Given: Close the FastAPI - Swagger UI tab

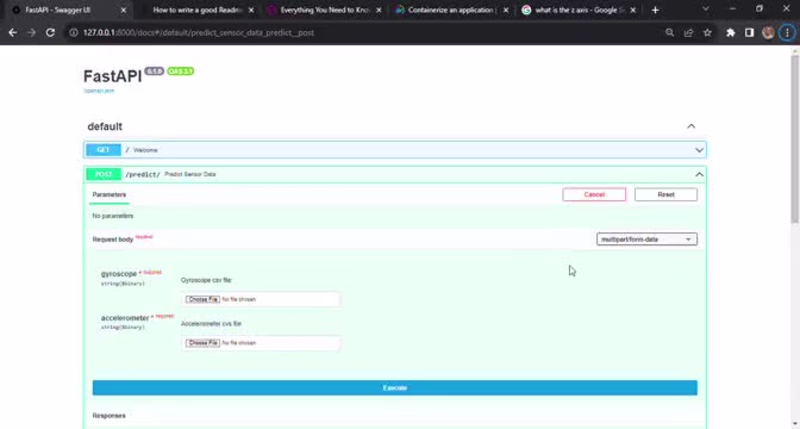Looking at the screenshot, I should coord(123,10).
